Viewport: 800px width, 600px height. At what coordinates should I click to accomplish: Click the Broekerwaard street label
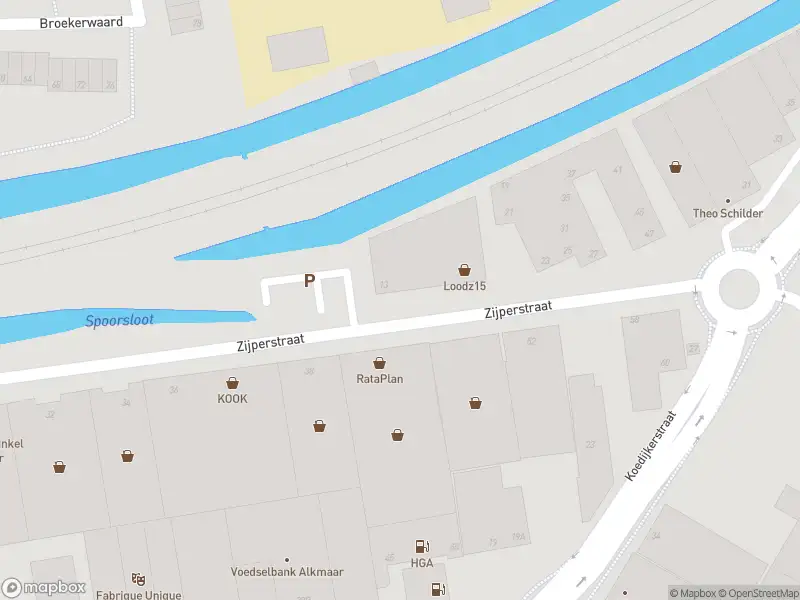tap(81, 23)
